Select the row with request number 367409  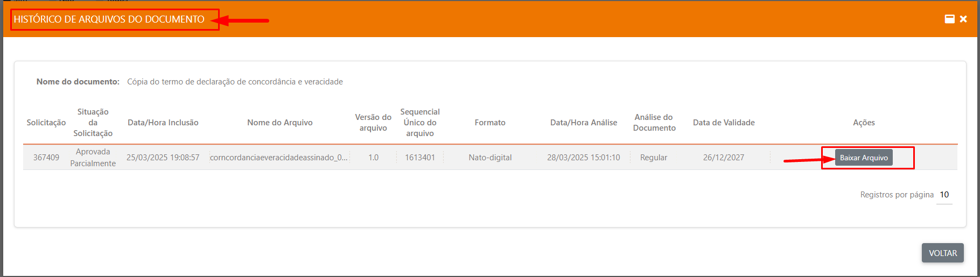46,158
